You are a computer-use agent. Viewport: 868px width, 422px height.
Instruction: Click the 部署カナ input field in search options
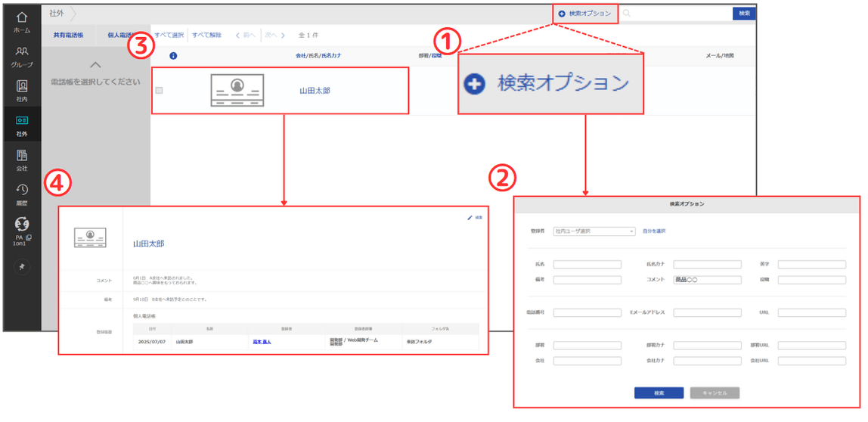(x=708, y=346)
